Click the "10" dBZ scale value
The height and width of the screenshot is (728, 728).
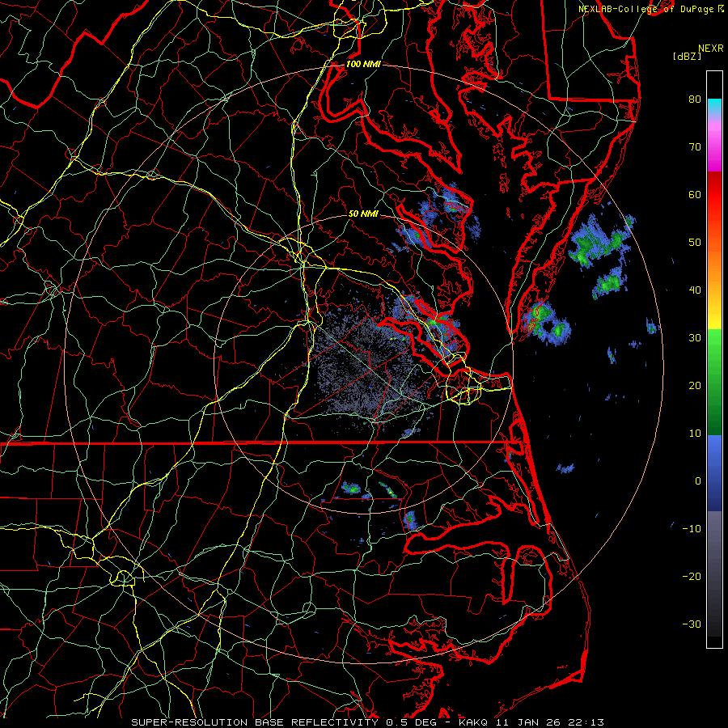(695, 434)
